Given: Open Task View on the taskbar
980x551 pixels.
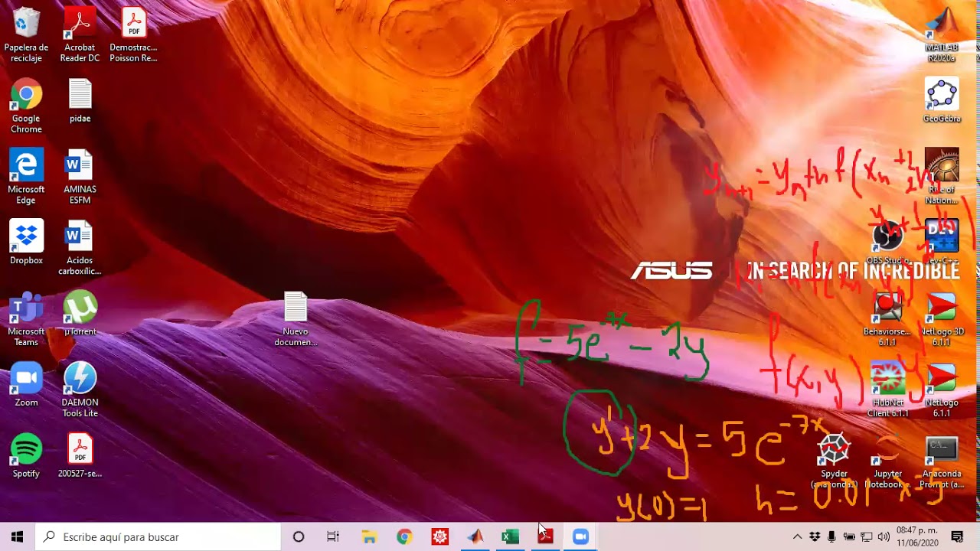Looking at the screenshot, I should click(x=333, y=536).
